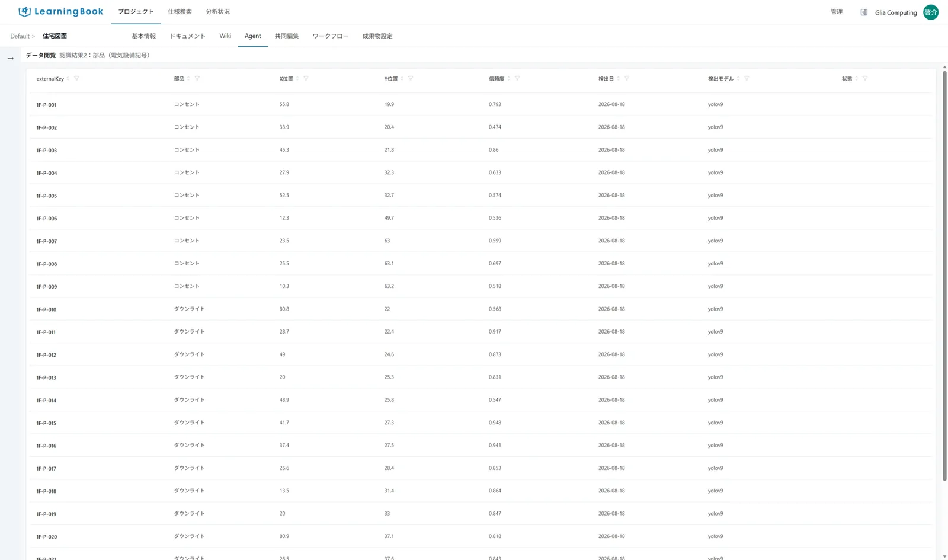Click the LearningBook logo
Image resolution: width=948 pixels, height=560 pixels.
pyautogui.click(x=60, y=12)
